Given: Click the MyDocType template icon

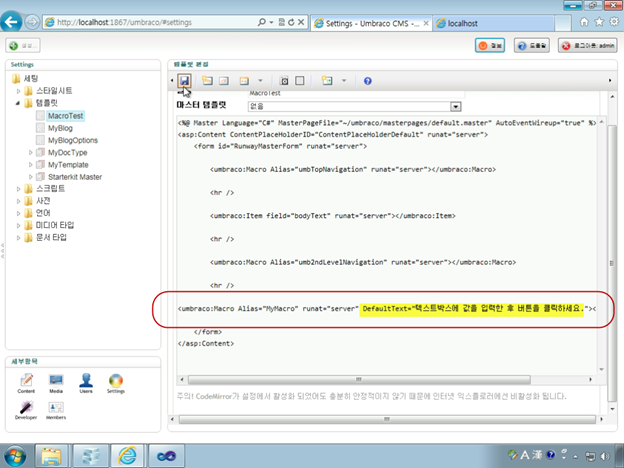Looking at the screenshot, I should 40,152.
